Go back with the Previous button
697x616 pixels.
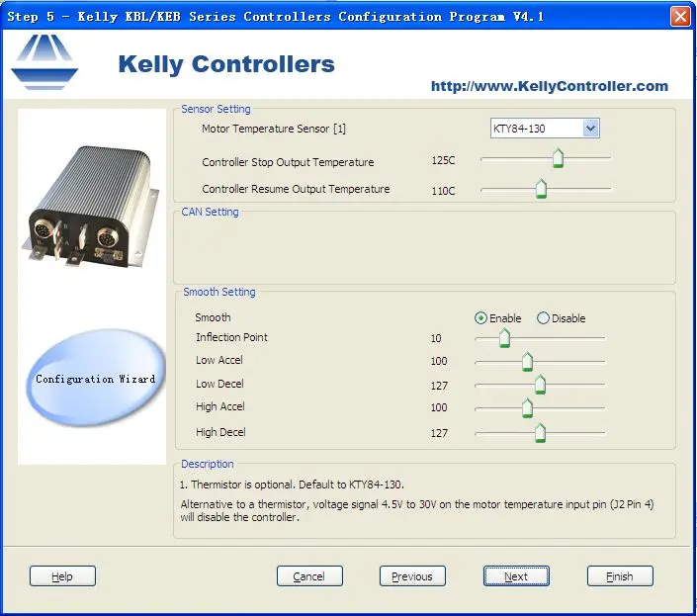[412, 576]
